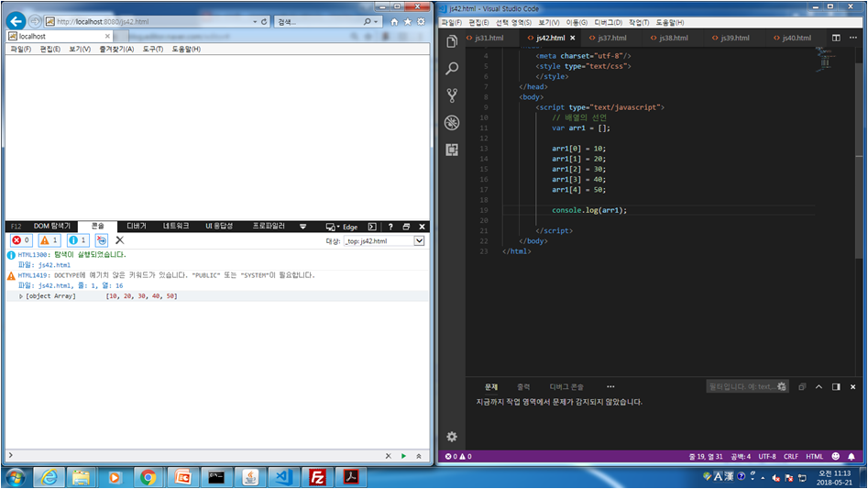Toggle console clear on navigate icon

tap(102, 240)
